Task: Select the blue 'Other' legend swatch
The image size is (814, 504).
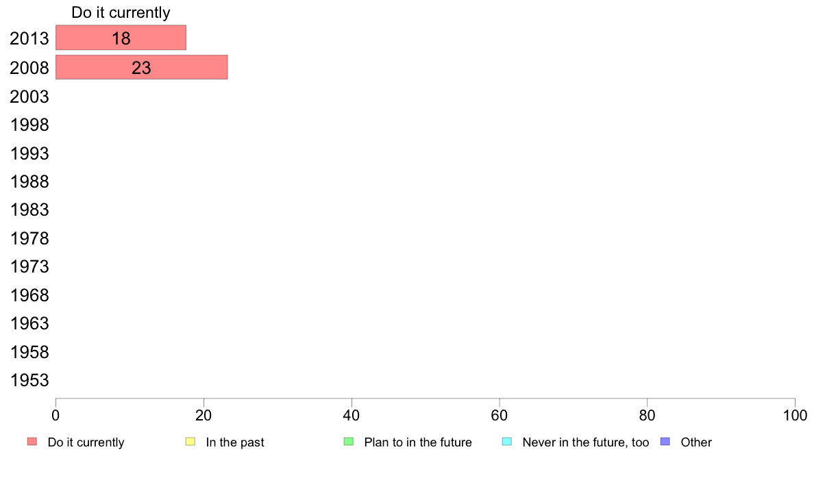Action: pyautogui.click(x=665, y=442)
